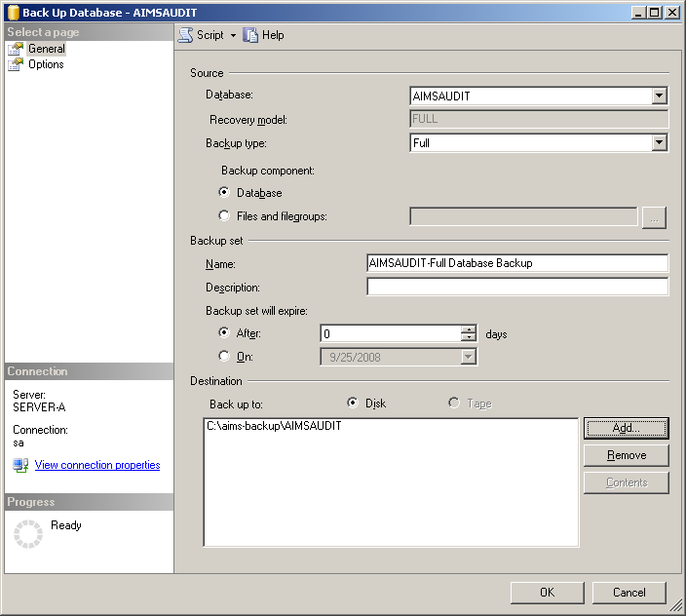The height and width of the screenshot is (616, 686).
Task: Open the Script dropdown arrow
Action: coord(233,35)
